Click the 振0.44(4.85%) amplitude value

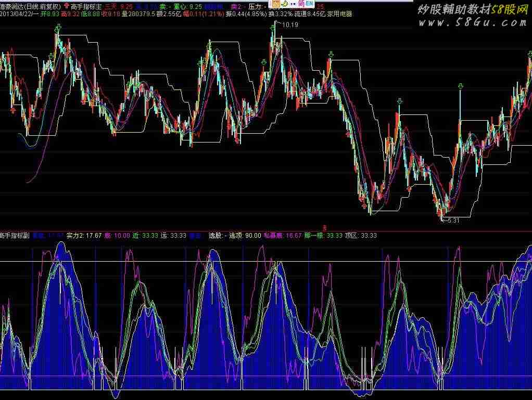point(246,14)
